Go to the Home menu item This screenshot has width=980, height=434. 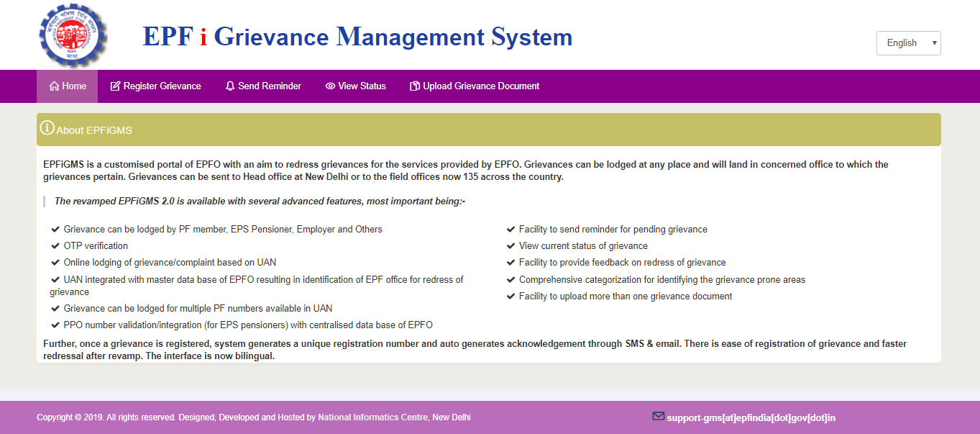pos(67,86)
